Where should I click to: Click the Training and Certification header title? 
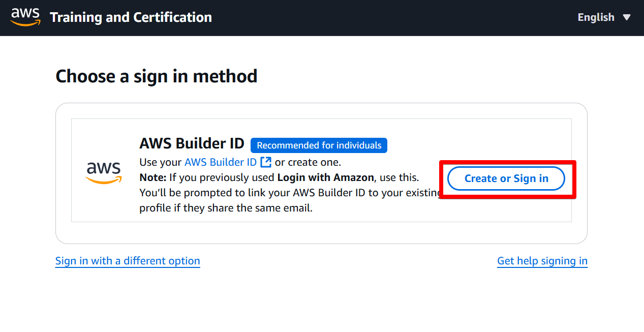pyautogui.click(x=131, y=17)
